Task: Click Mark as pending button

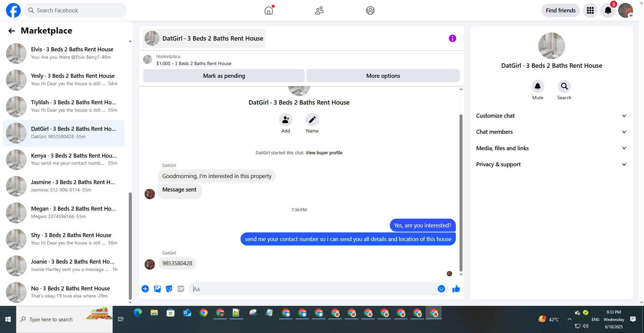Action: coord(224,76)
